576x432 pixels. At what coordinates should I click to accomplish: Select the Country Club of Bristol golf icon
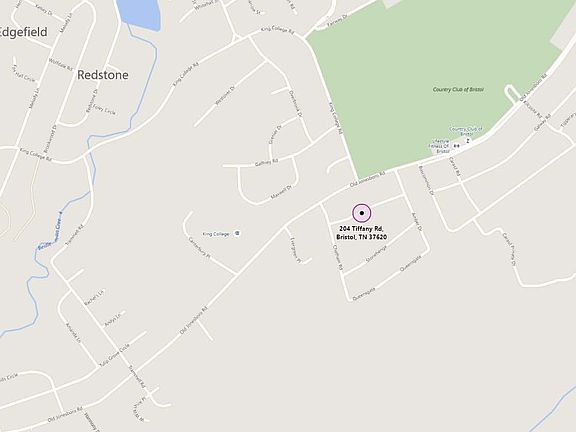pyautogui.click(x=468, y=141)
